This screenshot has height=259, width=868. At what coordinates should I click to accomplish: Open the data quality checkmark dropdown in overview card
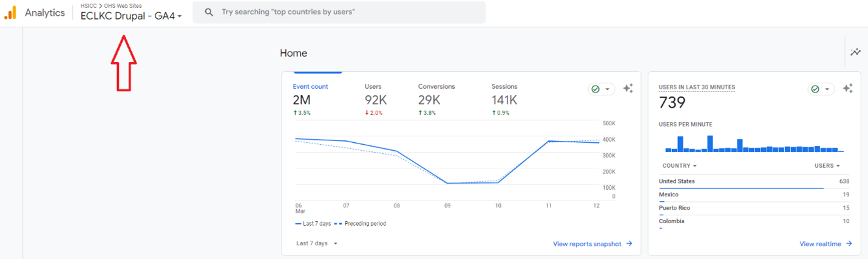point(601,89)
